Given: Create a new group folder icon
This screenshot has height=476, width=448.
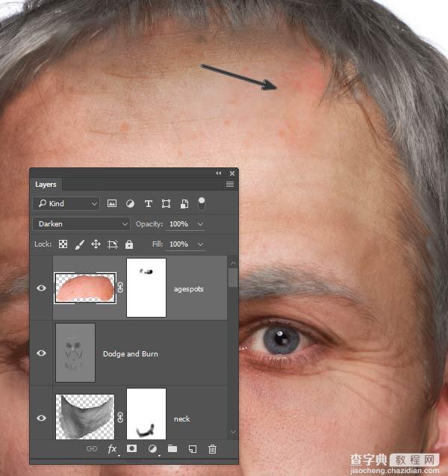Looking at the screenshot, I should (172, 448).
